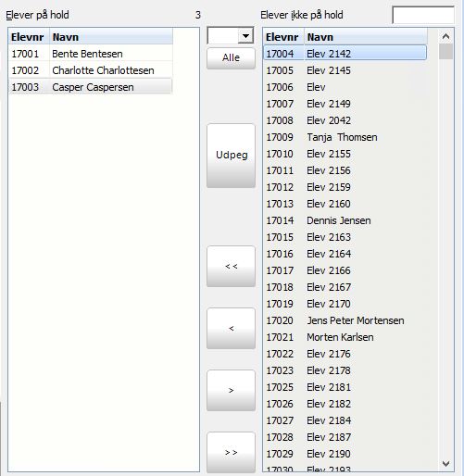Click the Udpeg button
This screenshot has width=464, height=476.
click(x=231, y=156)
